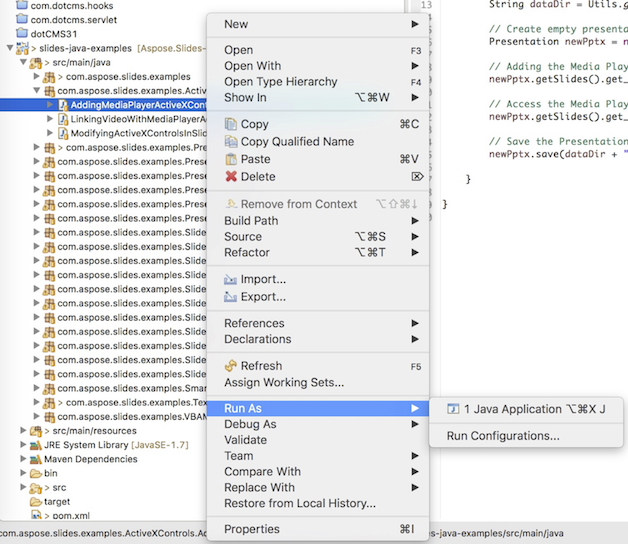Viewport: 628px width, 544px height.
Task: Click the newPptx.save line in editor
Action: (558, 154)
